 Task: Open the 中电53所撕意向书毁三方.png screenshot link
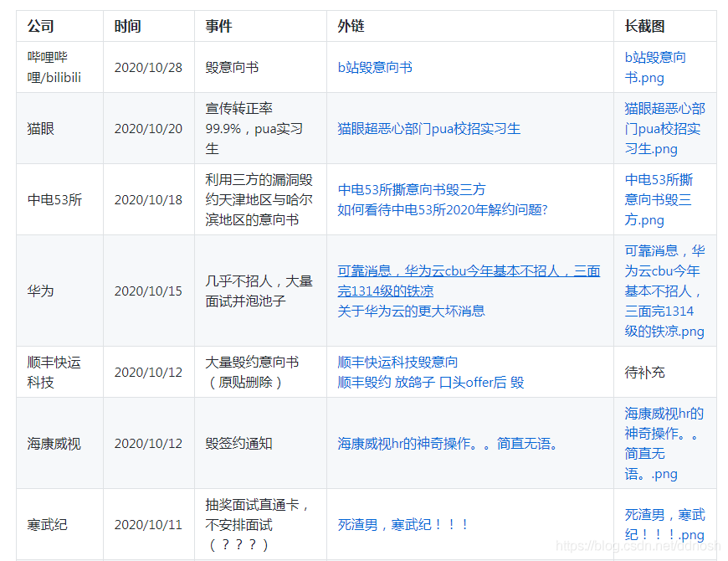(659, 199)
